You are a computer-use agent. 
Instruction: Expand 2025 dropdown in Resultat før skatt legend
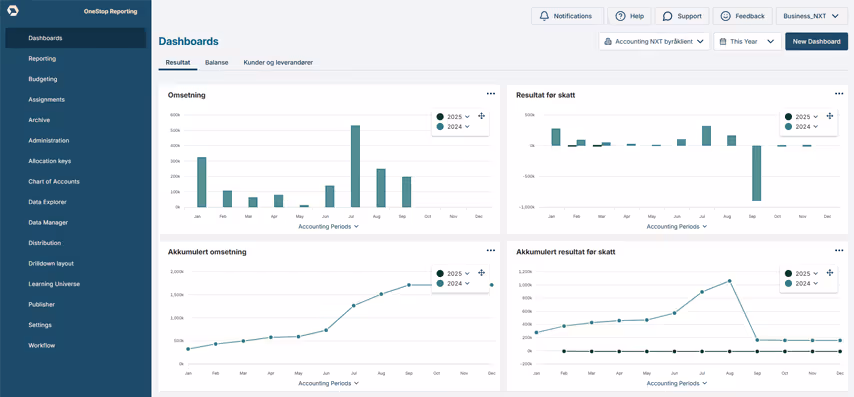tap(815, 117)
